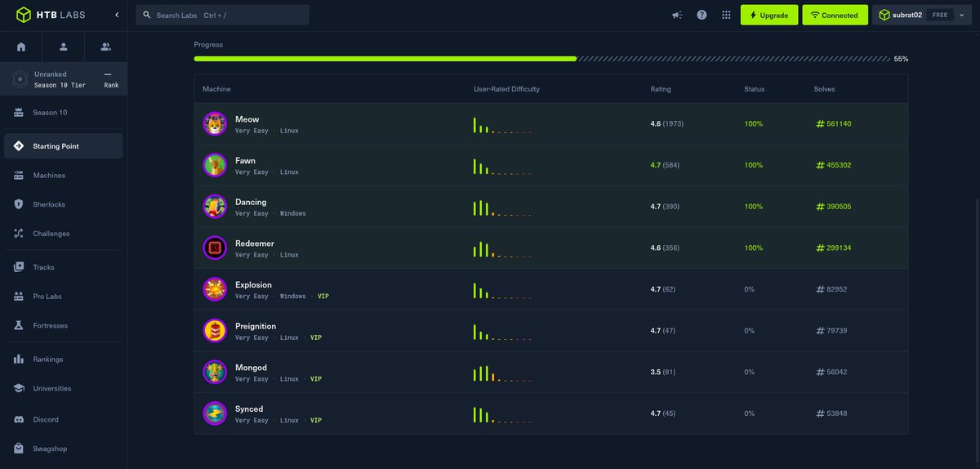Open the single user profile icon tab
The height and width of the screenshot is (469, 980).
pos(64,47)
